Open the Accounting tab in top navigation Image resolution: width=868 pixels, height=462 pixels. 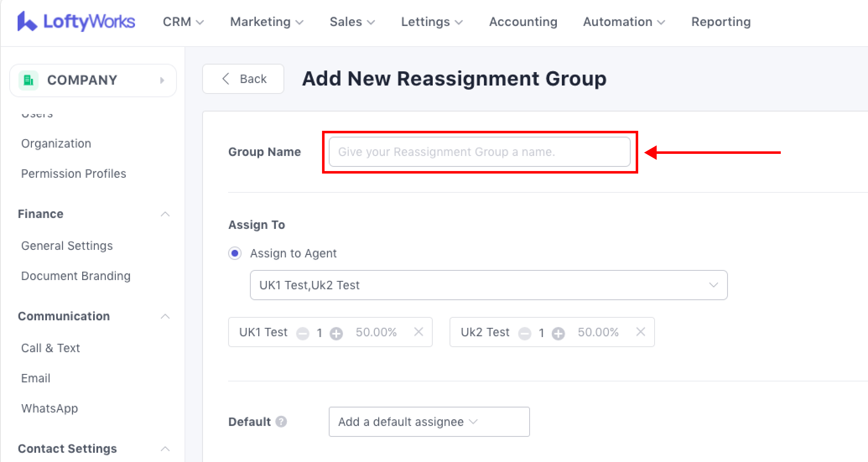(523, 22)
